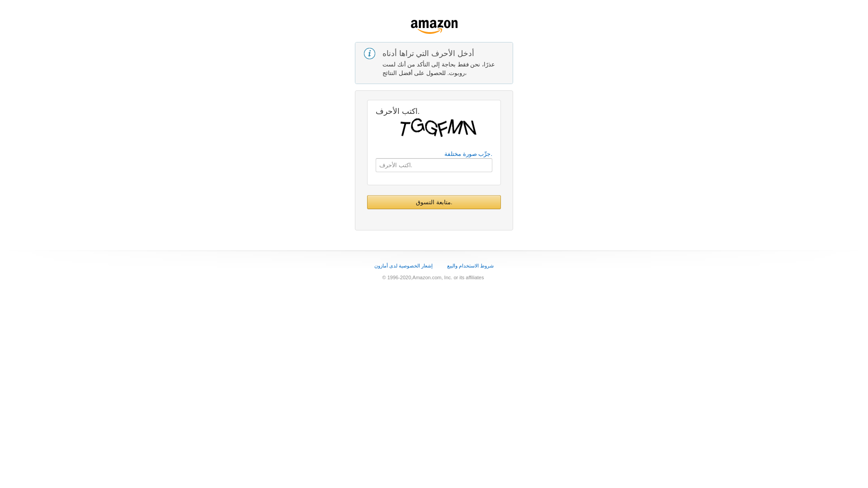868x488 pixels.
Task: Click the robot verification message text
Action: point(439,69)
